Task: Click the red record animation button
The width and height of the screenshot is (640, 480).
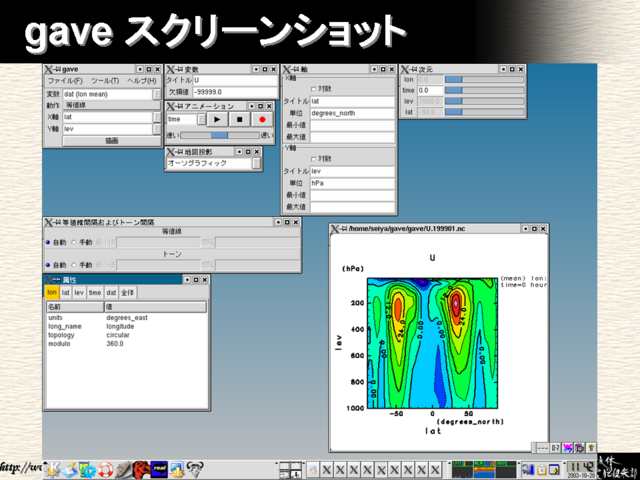Action: coord(262,119)
